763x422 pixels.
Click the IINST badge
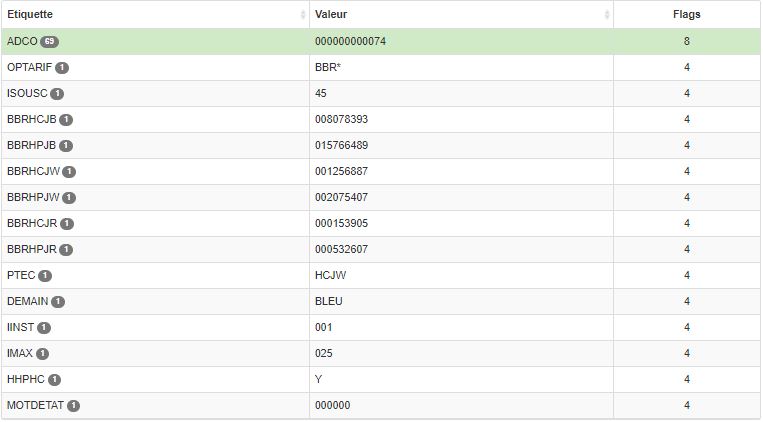tap(44, 328)
